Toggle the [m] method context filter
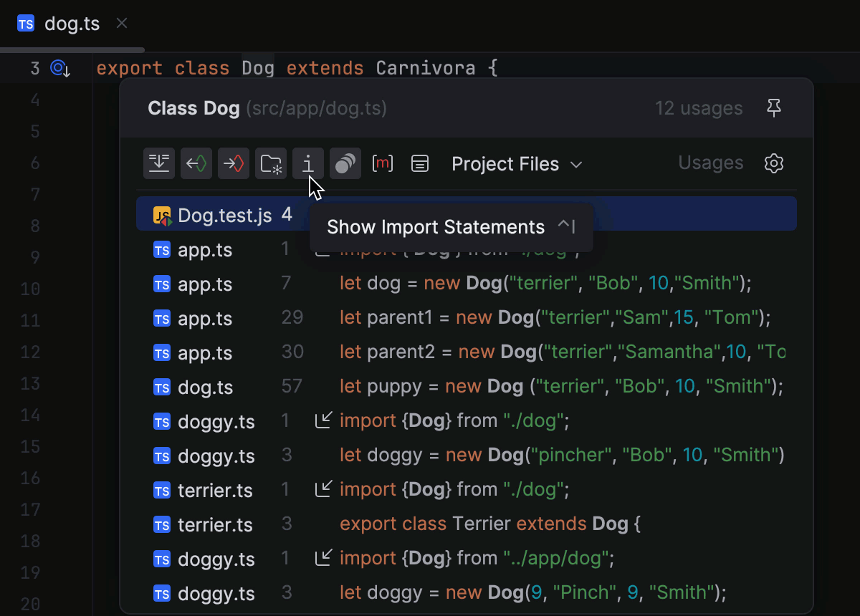 (x=383, y=163)
